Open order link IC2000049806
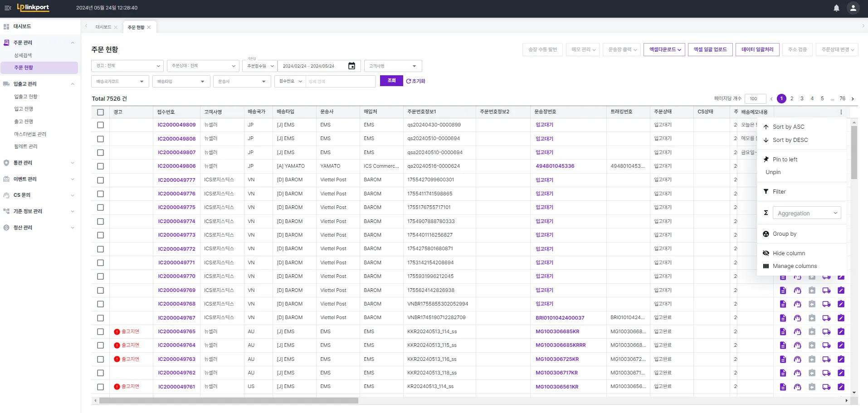868x413 pixels. (176, 166)
